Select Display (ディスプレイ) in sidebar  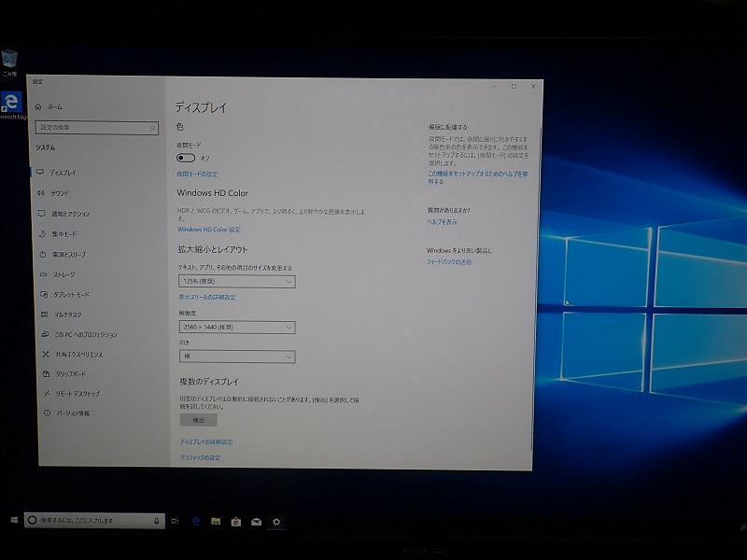(57, 173)
